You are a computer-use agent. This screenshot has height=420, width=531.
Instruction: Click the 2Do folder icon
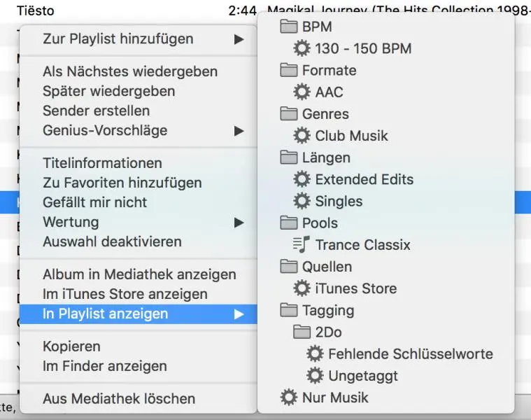pyautogui.click(x=302, y=332)
